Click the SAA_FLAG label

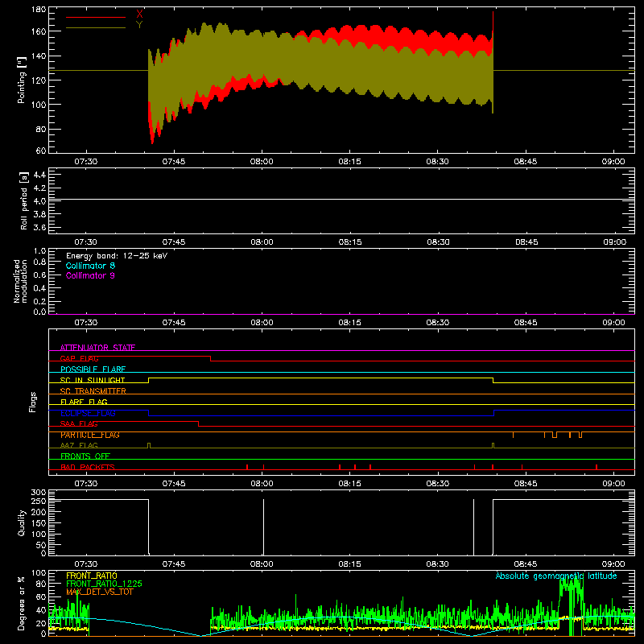coord(79,423)
